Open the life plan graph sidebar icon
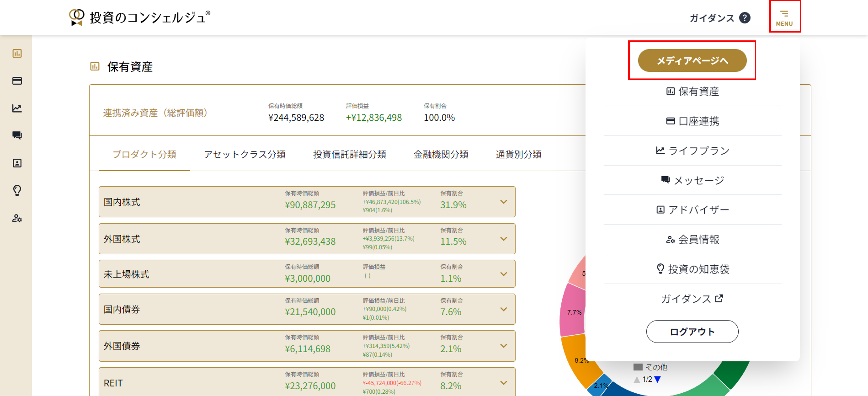Viewport: 868px width, 396px height. pyautogui.click(x=17, y=108)
